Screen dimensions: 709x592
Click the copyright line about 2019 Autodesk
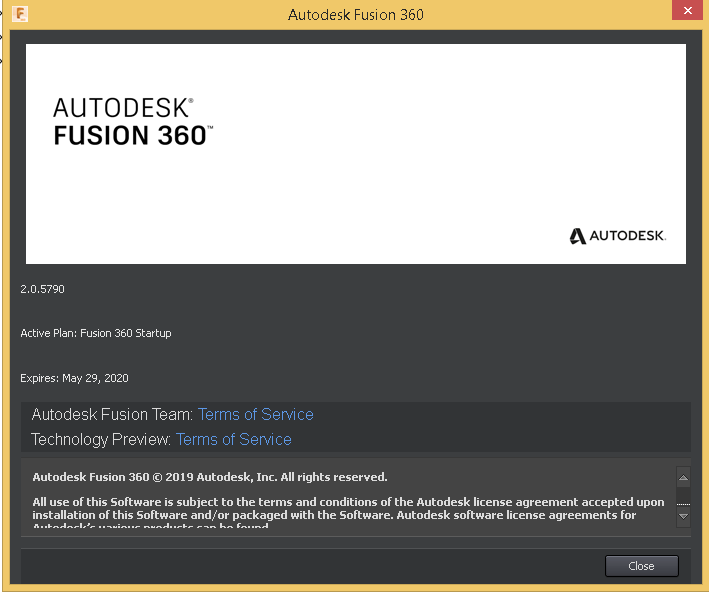[210, 477]
